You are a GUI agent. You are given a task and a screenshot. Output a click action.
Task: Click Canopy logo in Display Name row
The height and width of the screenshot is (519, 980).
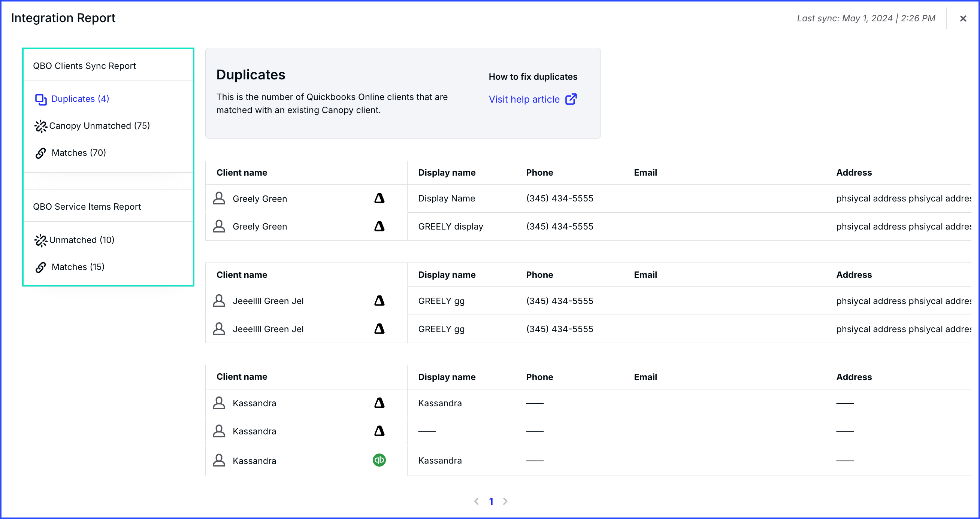click(379, 198)
